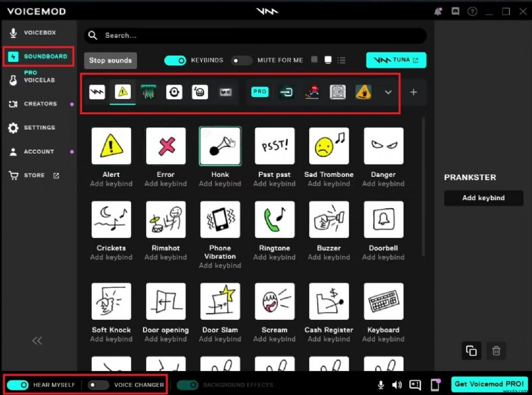
Task: Select the Voicemod logo soundboard profile
Action: 97,92
